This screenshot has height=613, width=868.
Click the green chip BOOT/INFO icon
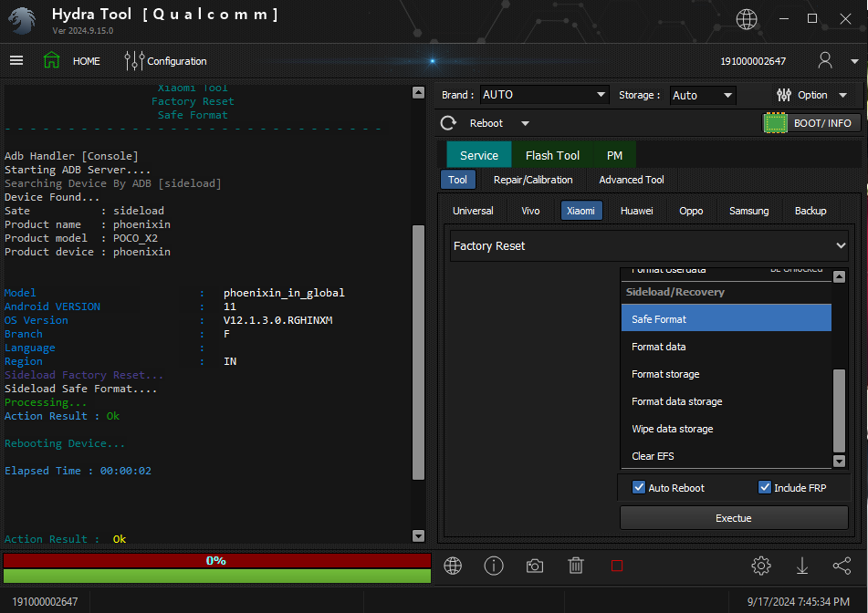775,123
